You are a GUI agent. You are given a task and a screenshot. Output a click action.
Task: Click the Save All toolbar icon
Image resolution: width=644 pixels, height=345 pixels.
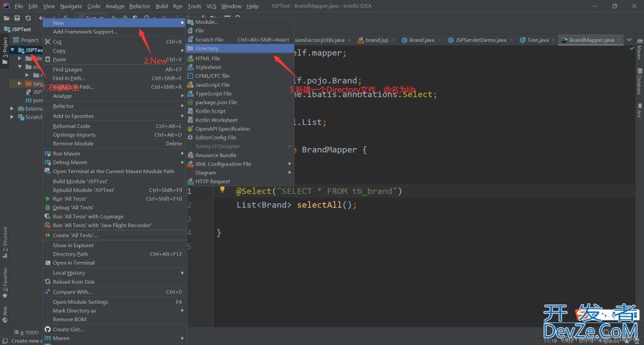coord(17,18)
